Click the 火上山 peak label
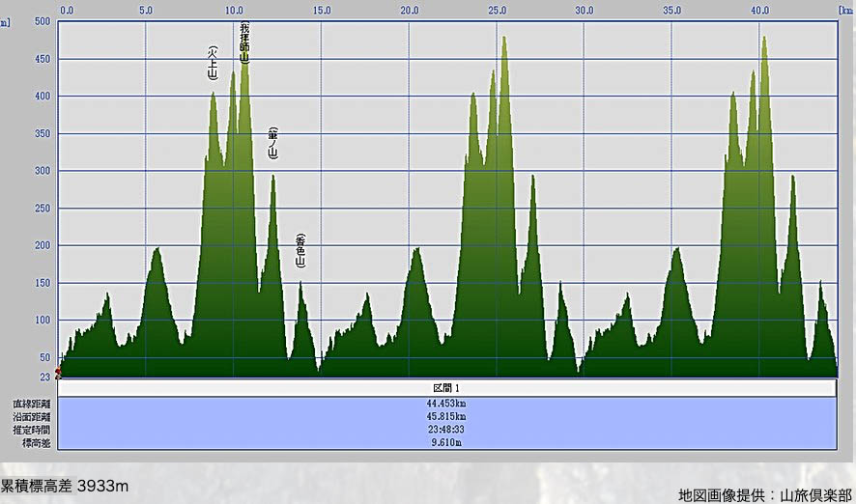856x504 pixels. point(213,63)
